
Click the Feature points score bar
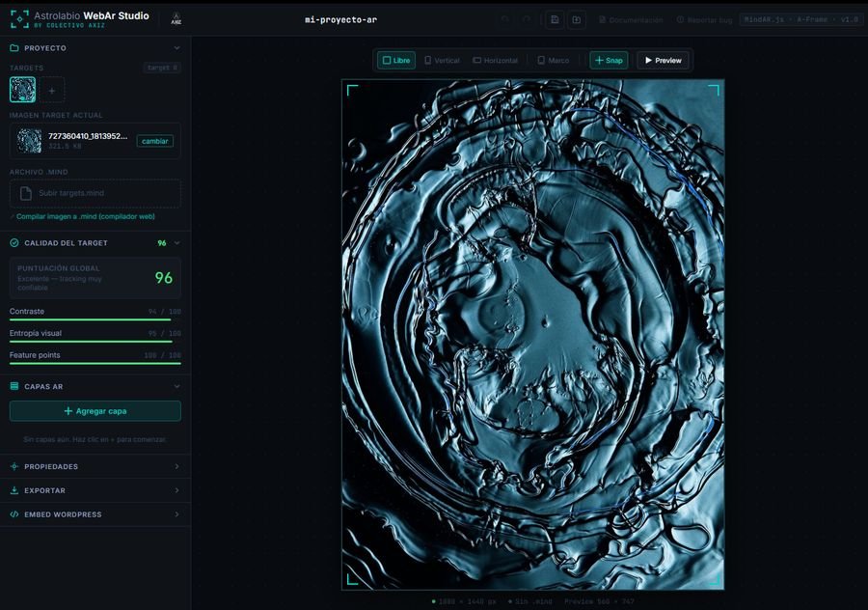coord(95,364)
